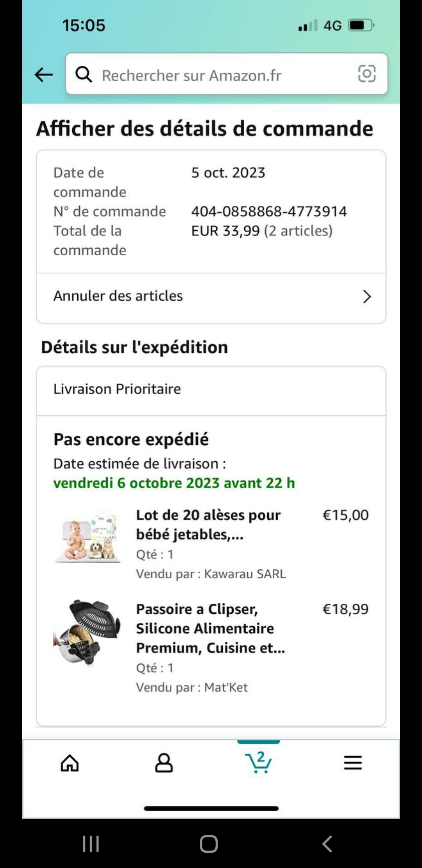
Task: Open the Passoire a Clipser product link
Action: (x=210, y=628)
